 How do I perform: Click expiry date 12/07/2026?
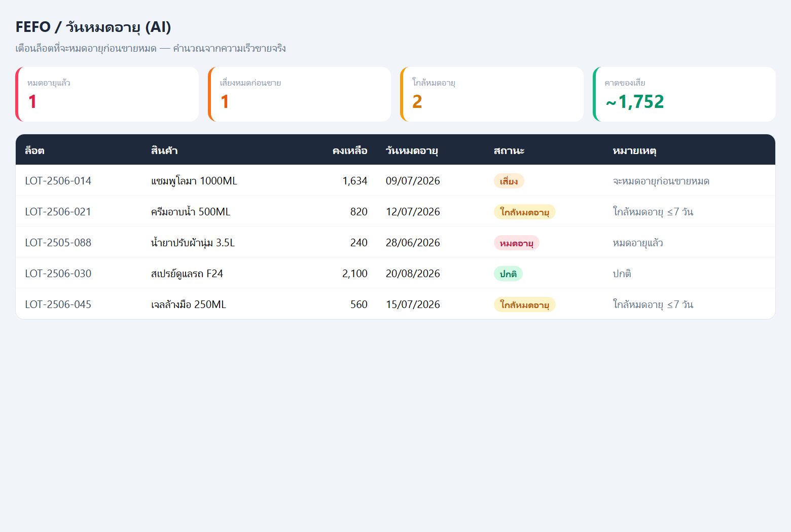click(413, 212)
